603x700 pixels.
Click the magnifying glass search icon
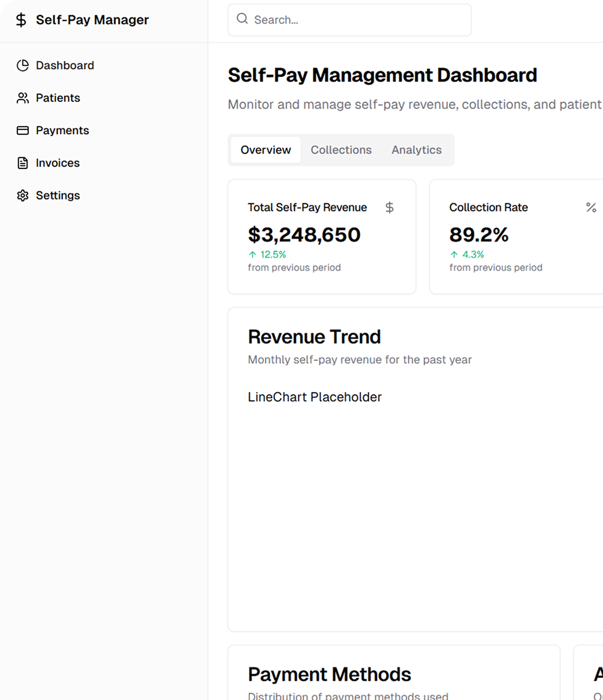[242, 19]
